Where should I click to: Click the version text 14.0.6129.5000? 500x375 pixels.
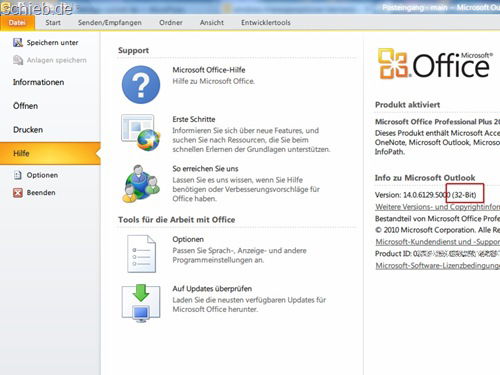pos(427,195)
